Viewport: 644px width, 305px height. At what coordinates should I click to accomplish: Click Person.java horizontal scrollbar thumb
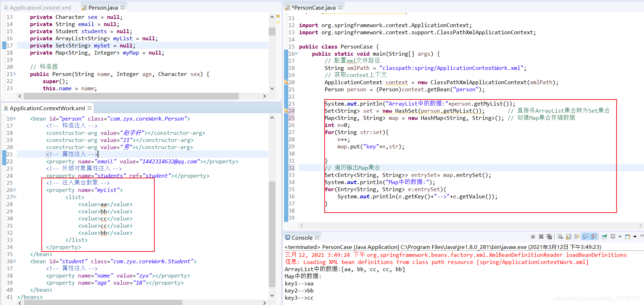point(131,96)
